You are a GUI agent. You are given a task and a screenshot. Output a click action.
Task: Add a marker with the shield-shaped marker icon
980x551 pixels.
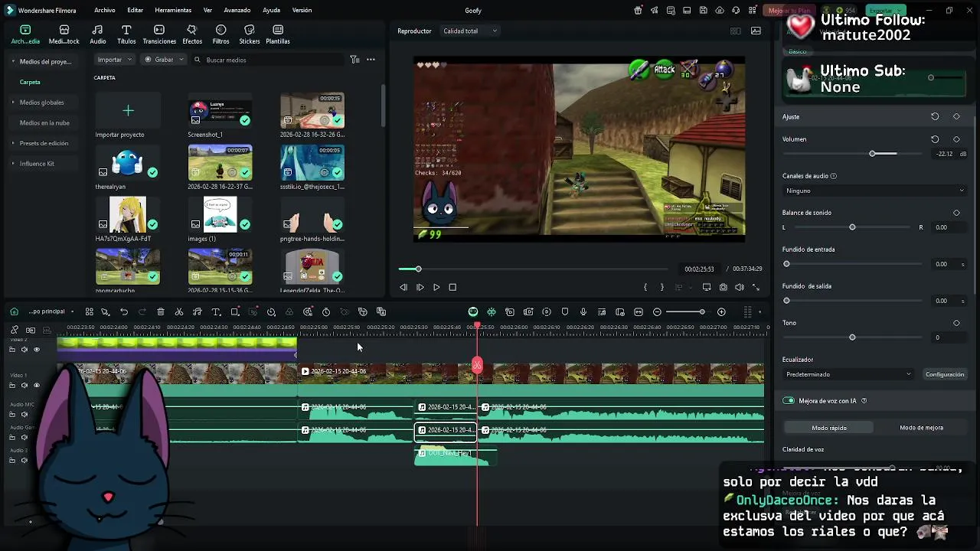pos(565,312)
